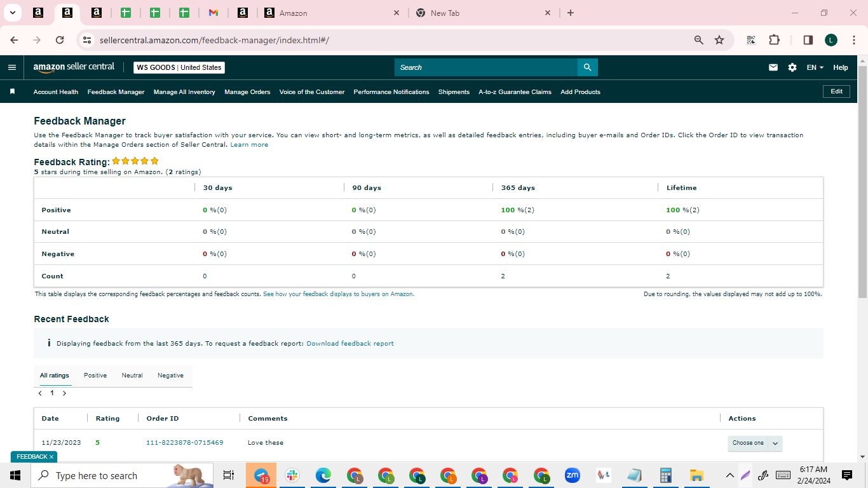Click the WS GOODS United States selector
This screenshot has width=868, height=488.
coord(179,67)
